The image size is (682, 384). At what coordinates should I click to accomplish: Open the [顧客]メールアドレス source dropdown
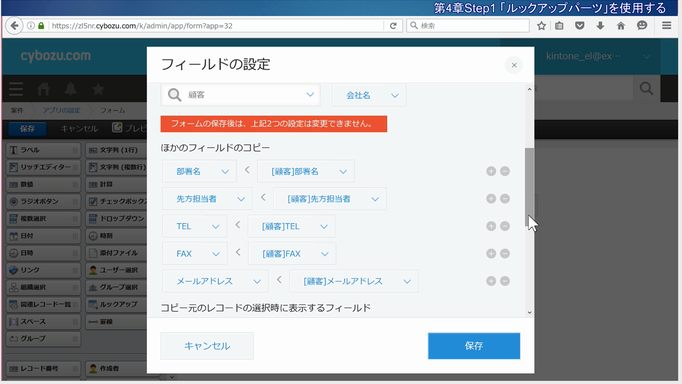point(354,281)
